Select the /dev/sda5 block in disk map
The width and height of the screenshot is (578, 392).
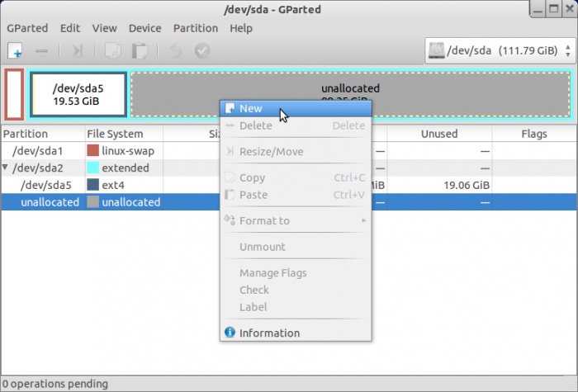point(78,95)
